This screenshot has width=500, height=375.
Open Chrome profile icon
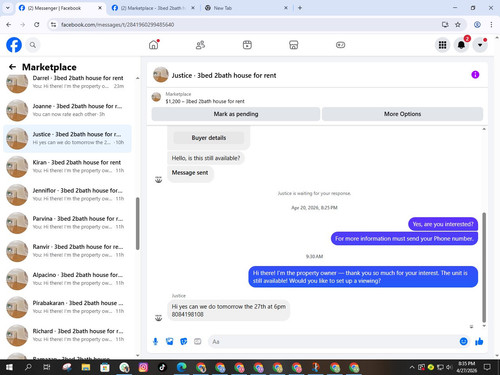(477, 24)
